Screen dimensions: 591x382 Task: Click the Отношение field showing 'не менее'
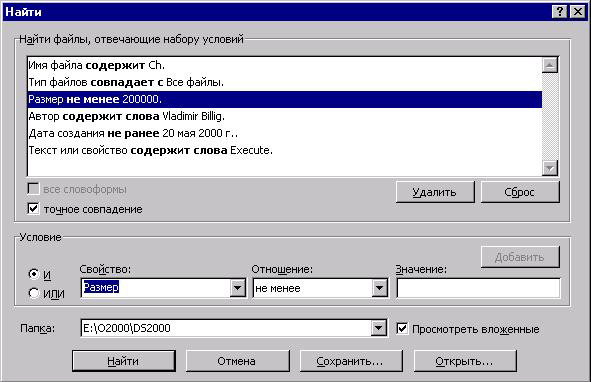312,288
